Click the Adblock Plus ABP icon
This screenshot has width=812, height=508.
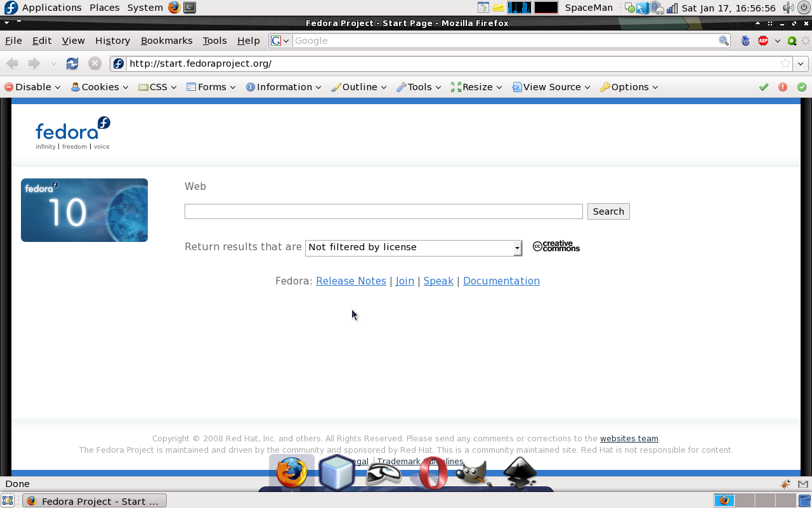763,41
